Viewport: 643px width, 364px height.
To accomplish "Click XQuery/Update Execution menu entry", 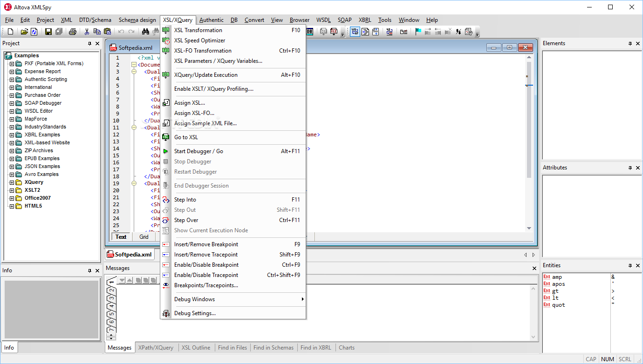I will tap(233, 75).
